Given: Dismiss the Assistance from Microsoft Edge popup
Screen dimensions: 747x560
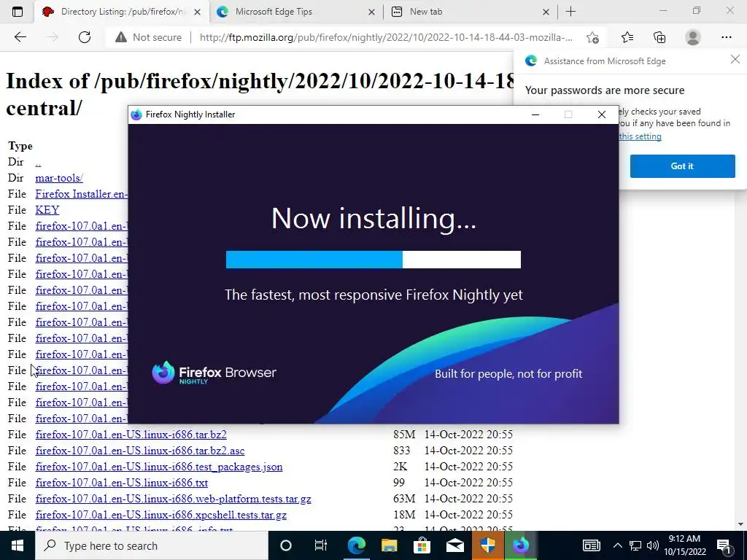Looking at the screenshot, I should click(x=735, y=60).
